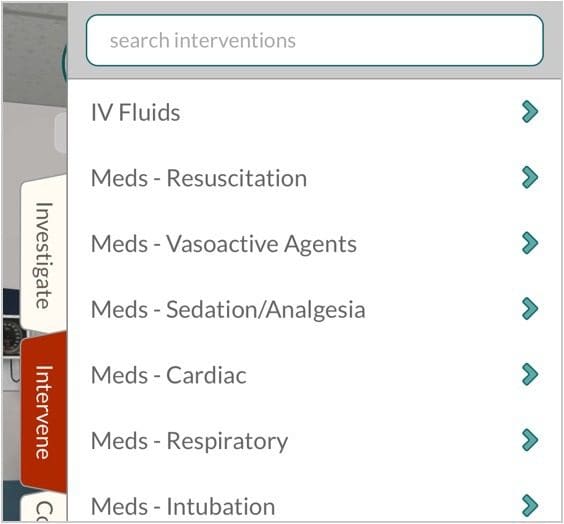
Task: Select Meds - Vasoactive Agents entry
Action: (314, 243)
